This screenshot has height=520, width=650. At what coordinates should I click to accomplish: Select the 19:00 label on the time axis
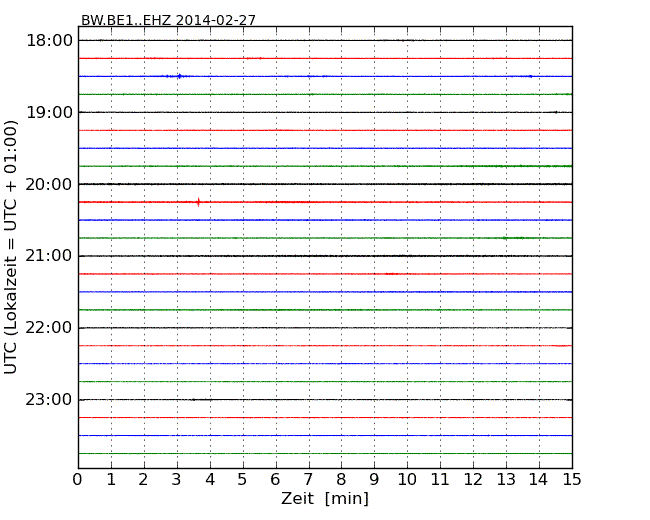click(x=49, y=112)
